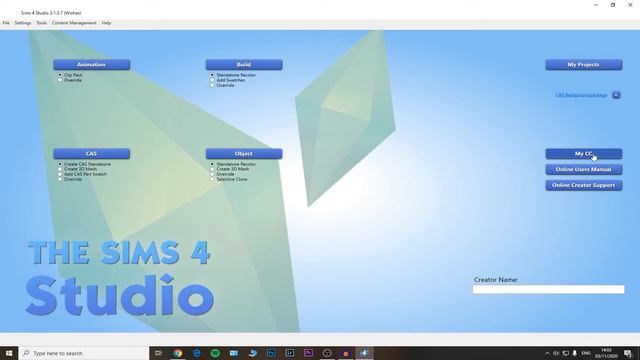Open the ENG language indicator
Image resolution: width=640 pixels, height=360 pixels.
586,353
